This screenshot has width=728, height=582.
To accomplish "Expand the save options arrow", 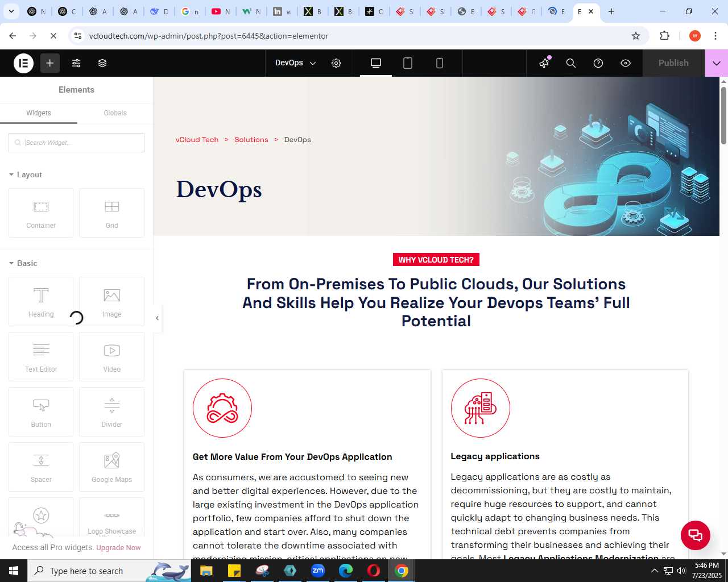I will (717, 63).
